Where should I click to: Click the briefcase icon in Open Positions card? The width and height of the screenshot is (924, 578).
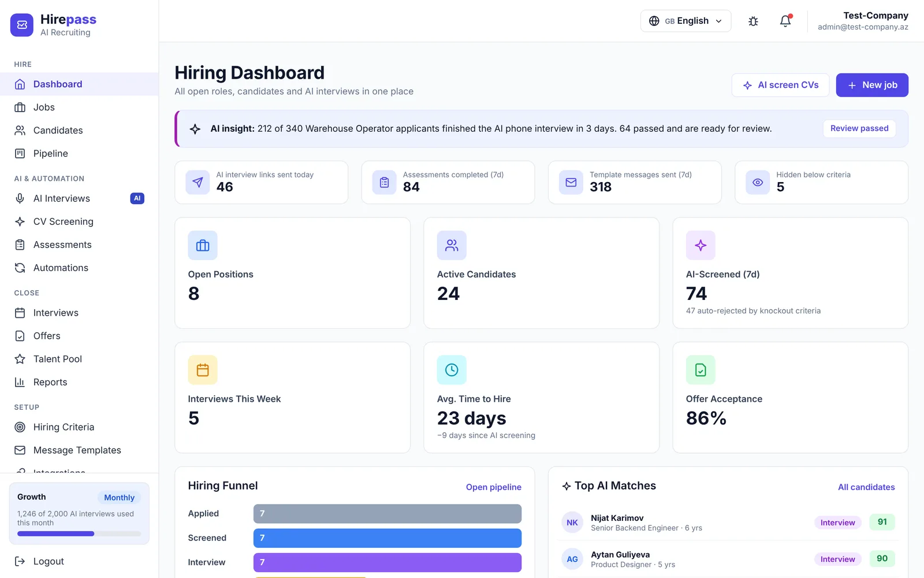click(x=203, y=246)
